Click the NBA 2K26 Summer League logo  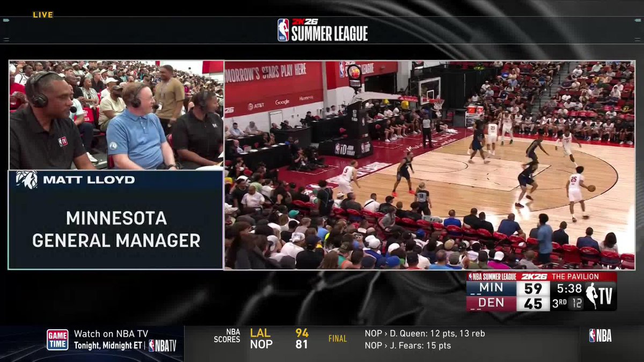click(x=322, y=30)
